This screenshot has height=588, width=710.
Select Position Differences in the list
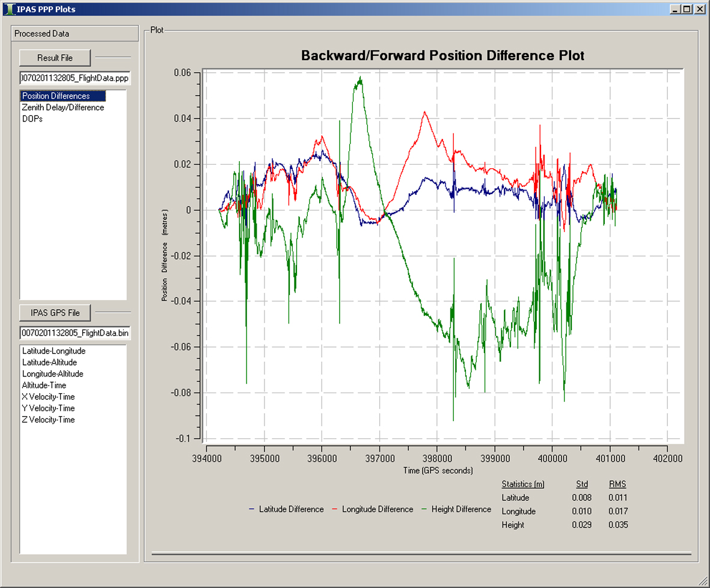tap(56, 96)
